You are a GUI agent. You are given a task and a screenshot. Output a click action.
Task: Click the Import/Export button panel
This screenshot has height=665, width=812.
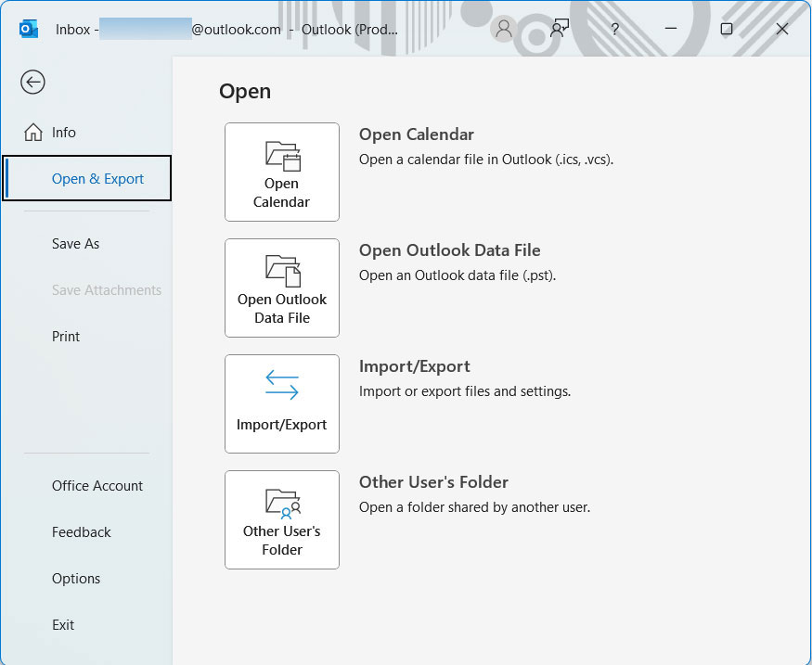(x=281, y=403)
